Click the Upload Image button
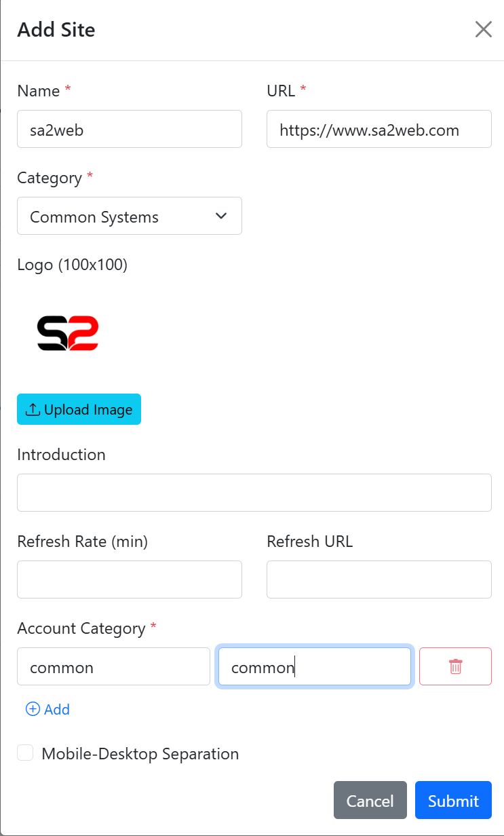The height and width of the screenshot is (836, 504). [79, 409]
